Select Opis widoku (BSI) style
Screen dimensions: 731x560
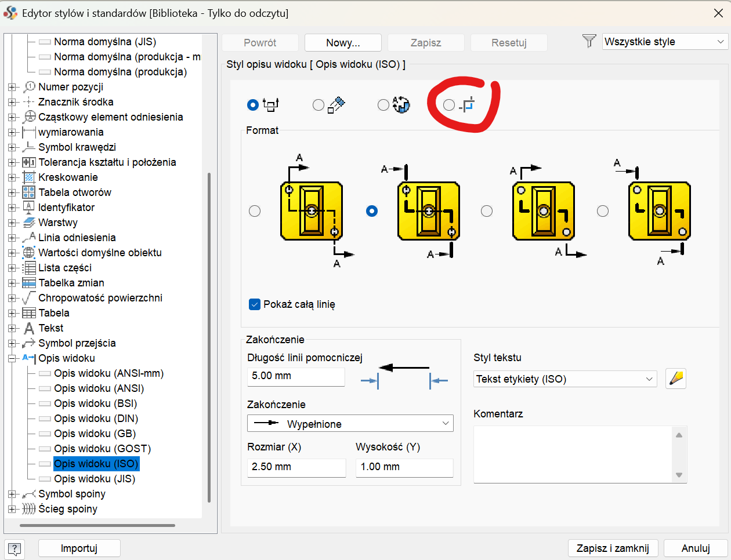point(95,403)
